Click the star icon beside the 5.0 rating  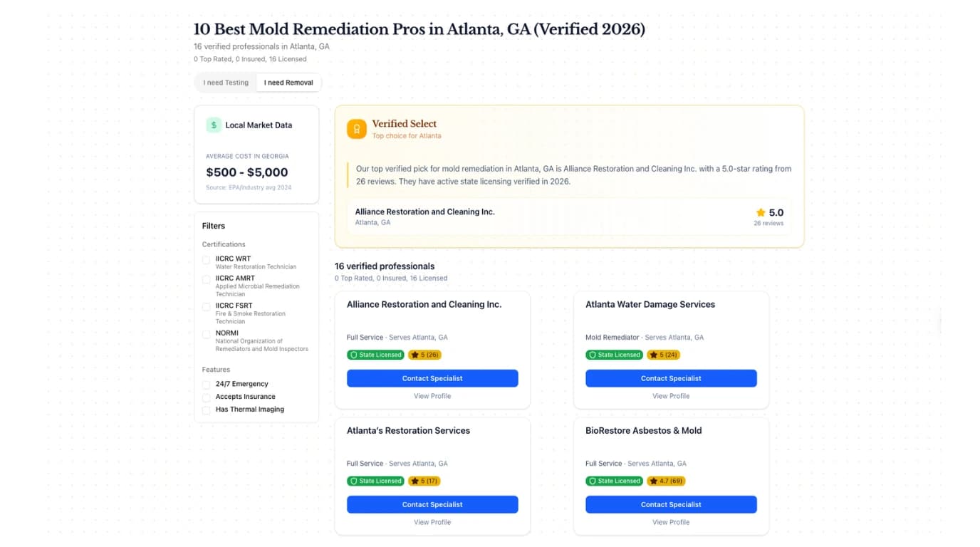(761, 212)
